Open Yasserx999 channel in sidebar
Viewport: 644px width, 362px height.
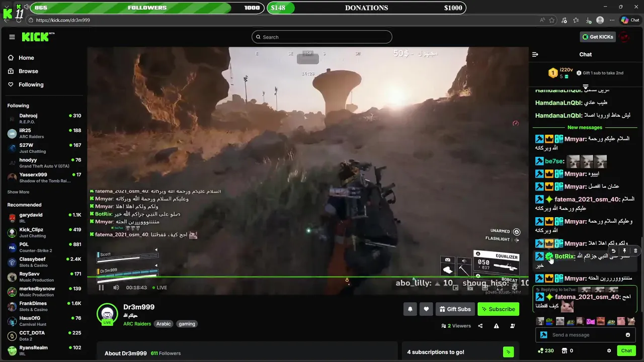coord(44,177)
